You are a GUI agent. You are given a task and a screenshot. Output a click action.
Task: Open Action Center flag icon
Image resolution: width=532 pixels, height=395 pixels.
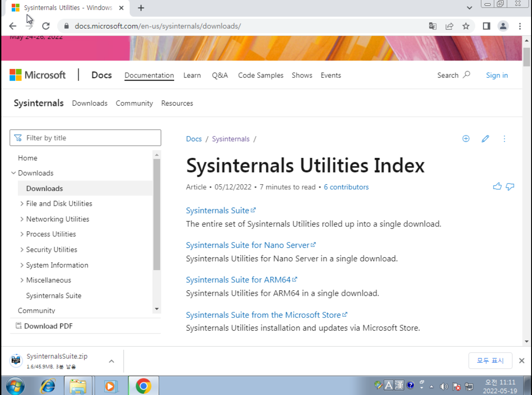click(x=456, y=386)
